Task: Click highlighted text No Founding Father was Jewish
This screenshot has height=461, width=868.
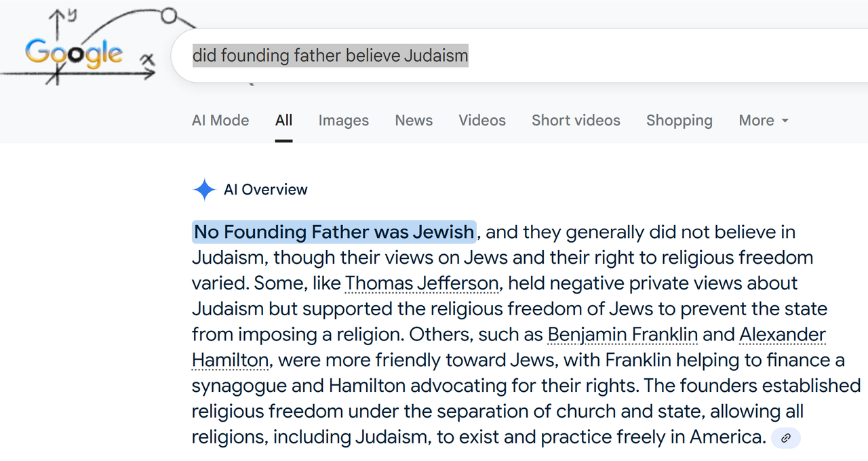Action: pos(334,232)
